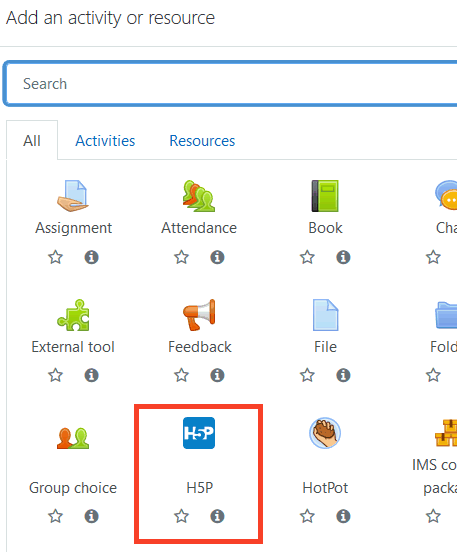Open info for HotPot activity
This screenshot has height=552, width=457.
[343, 516]
